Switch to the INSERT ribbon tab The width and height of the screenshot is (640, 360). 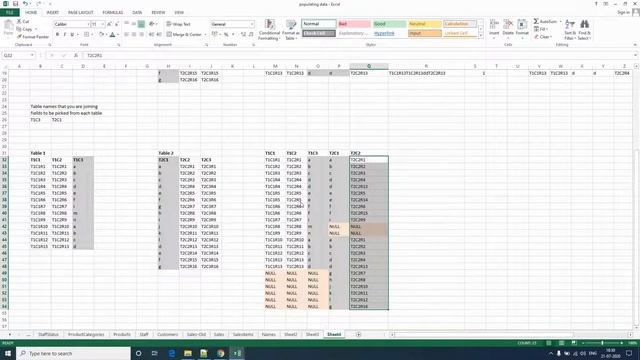(52, 13)
